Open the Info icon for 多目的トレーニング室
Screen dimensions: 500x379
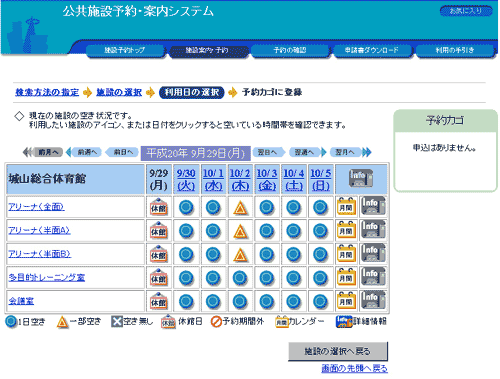coord(373,277)
